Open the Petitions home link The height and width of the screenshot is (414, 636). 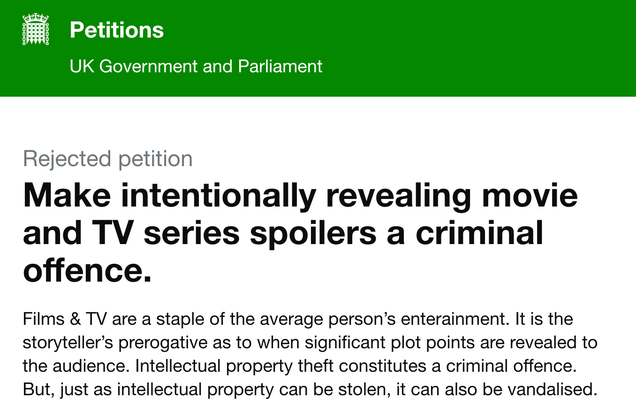pyautogui.click(x=116, y=30)
